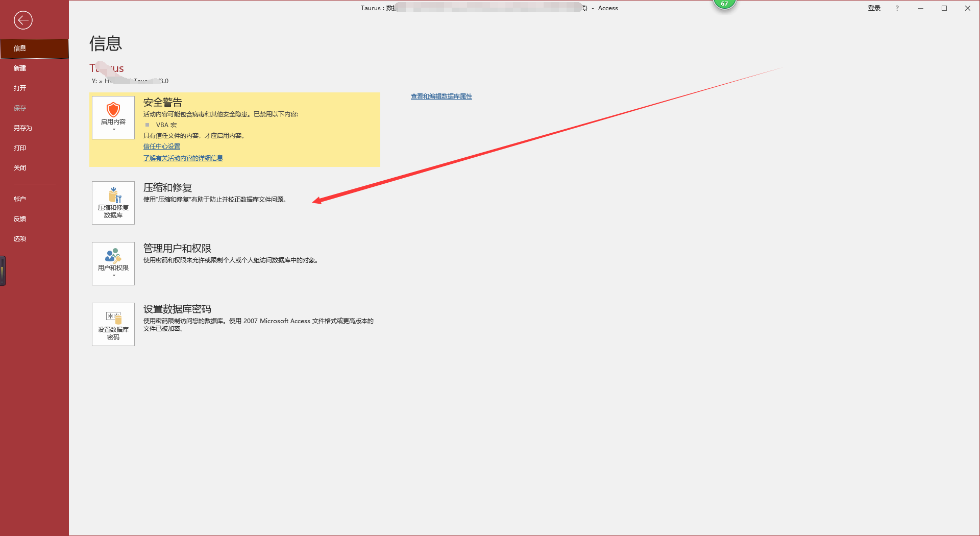Click the 管理用户和权限 heading

pos(177,248)
